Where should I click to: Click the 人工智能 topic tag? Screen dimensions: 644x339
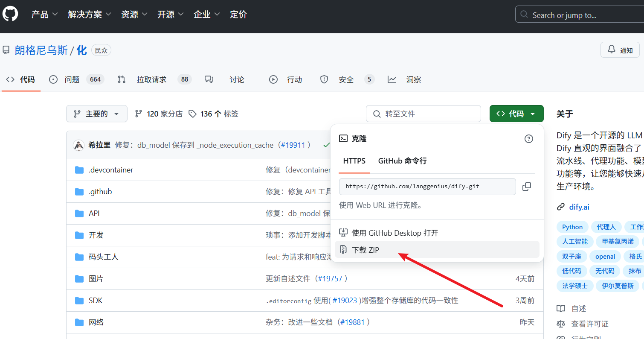[x=575, y=242]
